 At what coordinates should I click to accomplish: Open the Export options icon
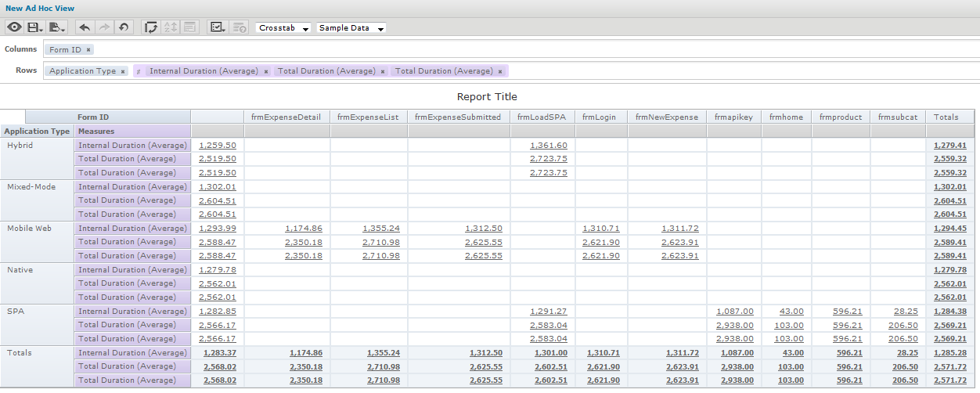coord(57,27)
